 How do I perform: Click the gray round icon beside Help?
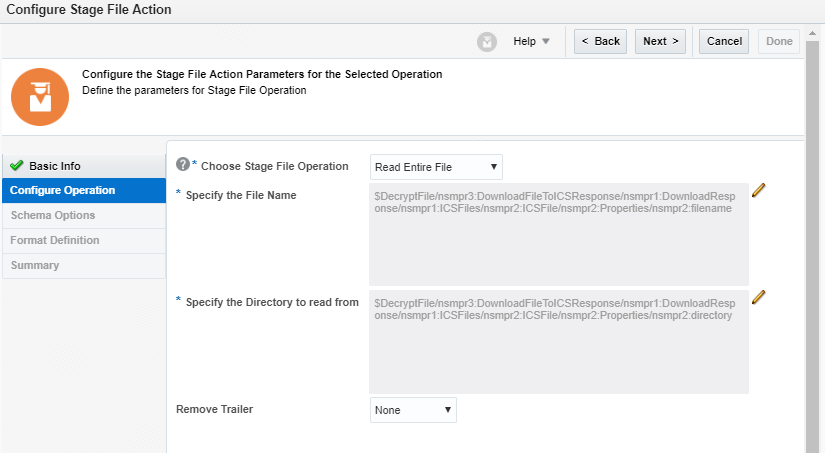point(487,41)
